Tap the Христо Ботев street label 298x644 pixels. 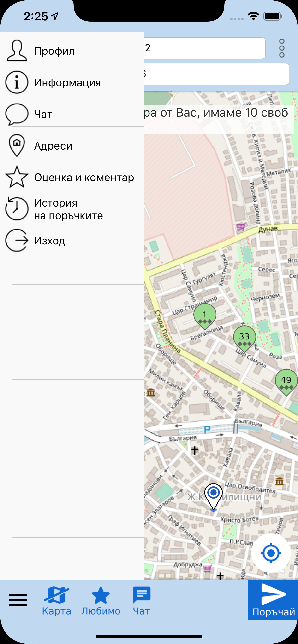point(239,519)
